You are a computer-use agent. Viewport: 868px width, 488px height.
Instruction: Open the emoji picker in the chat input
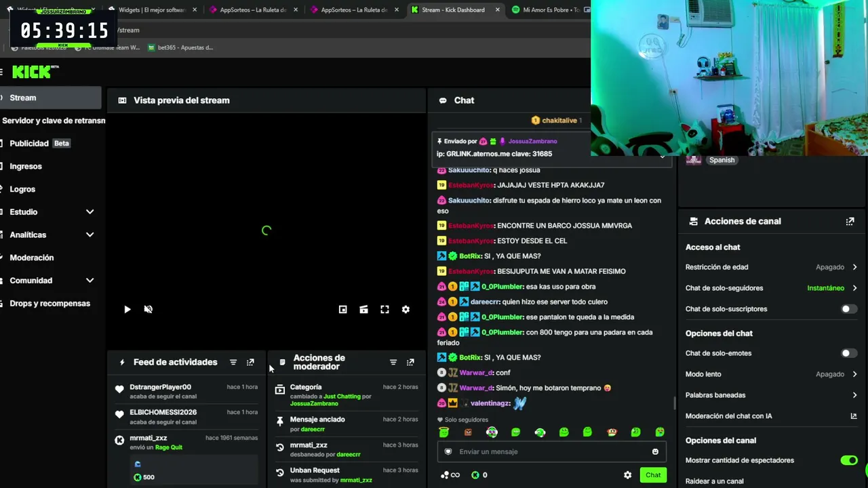coord(655,451)
